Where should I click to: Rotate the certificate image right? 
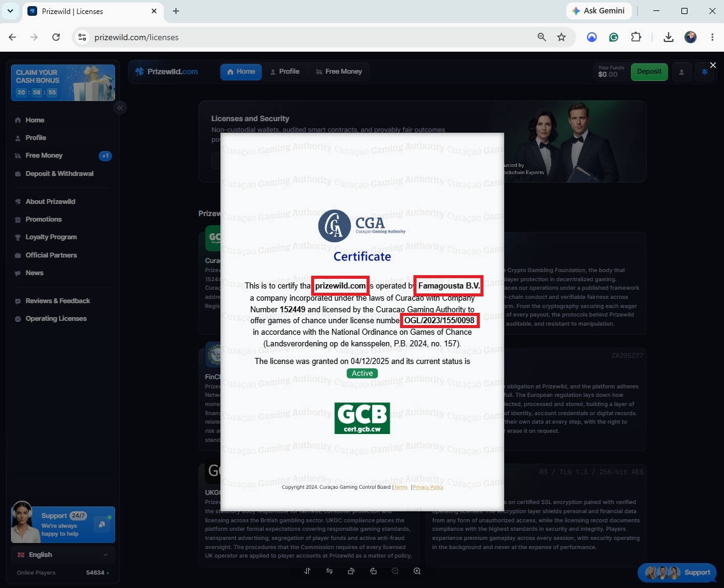click(373, 571)
